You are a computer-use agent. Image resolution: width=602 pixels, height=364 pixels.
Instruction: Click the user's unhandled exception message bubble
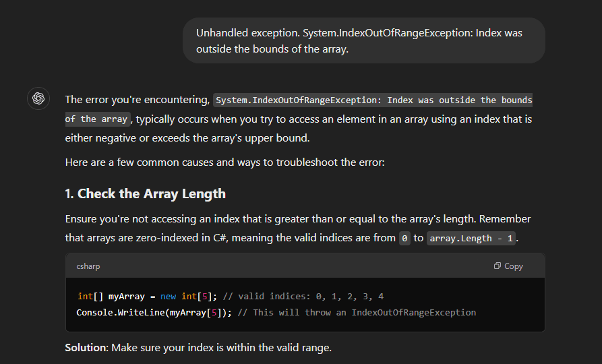[363, 40]
